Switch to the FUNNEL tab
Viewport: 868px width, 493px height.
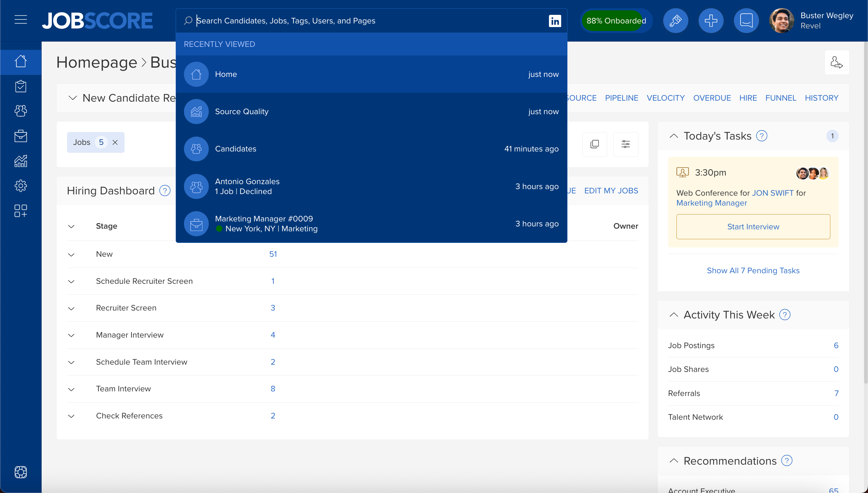pos(780,98)
